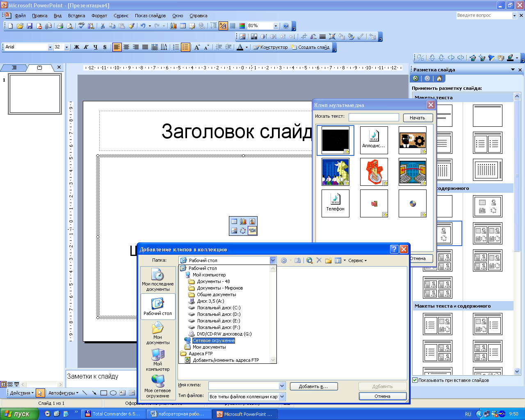Select Локальный диск (C:) in folder list
This screenshot has width=525, height=420.
click(219, 308)
